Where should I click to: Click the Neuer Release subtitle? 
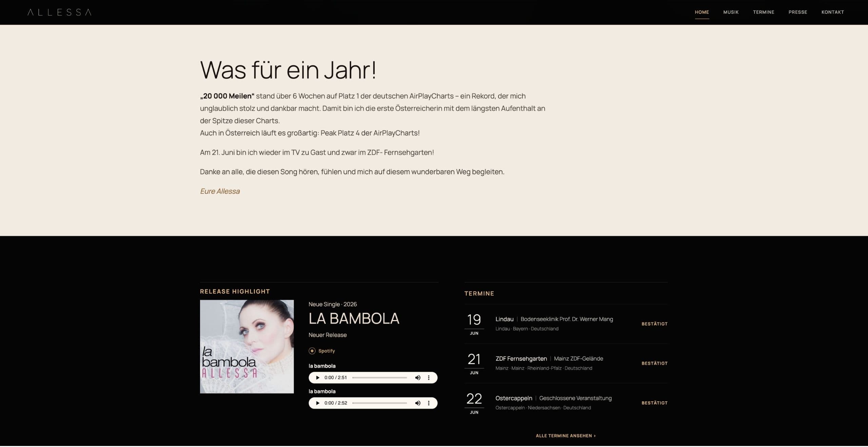328,335
